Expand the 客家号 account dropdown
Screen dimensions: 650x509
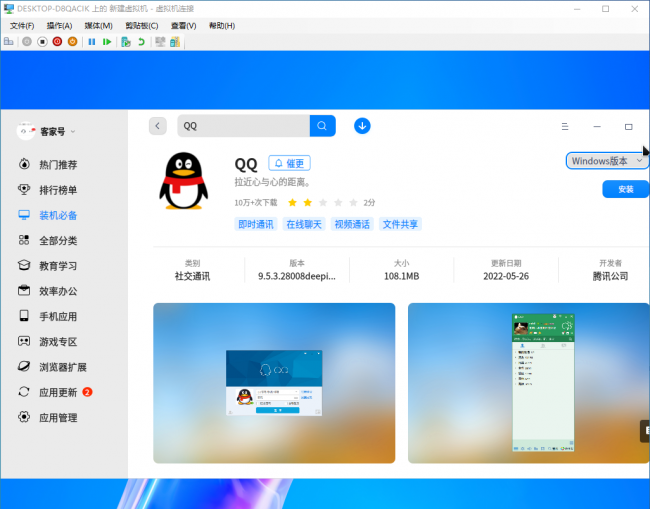click(73, 131)
